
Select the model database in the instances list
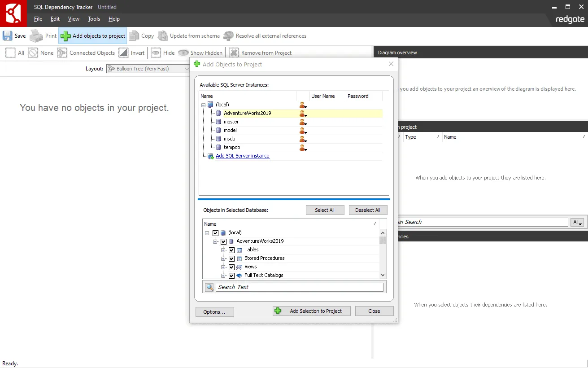tap(230, 130)
